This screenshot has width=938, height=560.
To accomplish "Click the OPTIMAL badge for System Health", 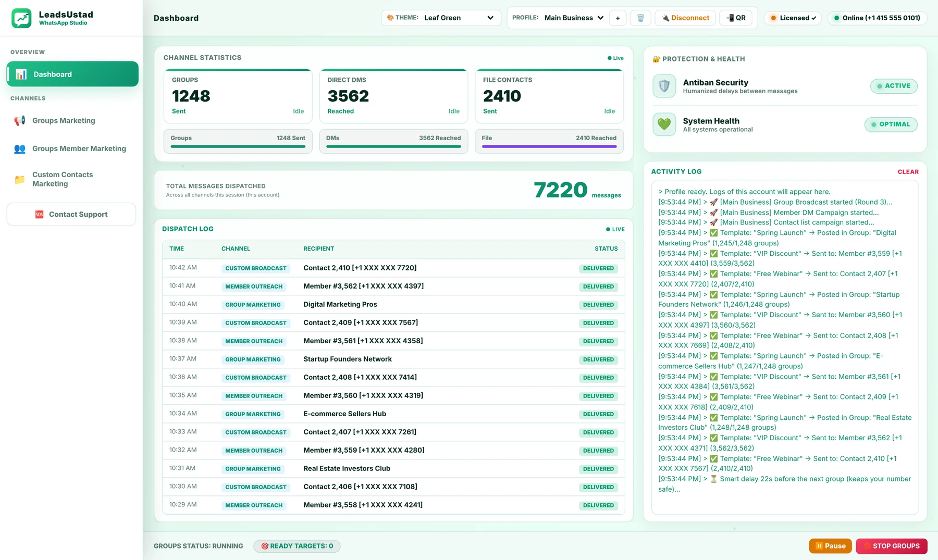I will (891, 125).
